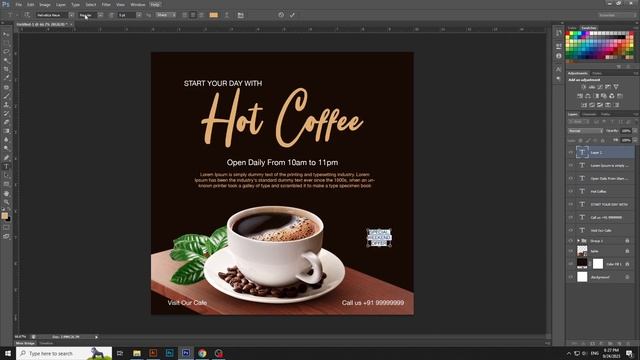Image resolution: width=640 pixels, height=360 pixels.
Task: Select the Gradient tool
Action: (x=6, y=131)
